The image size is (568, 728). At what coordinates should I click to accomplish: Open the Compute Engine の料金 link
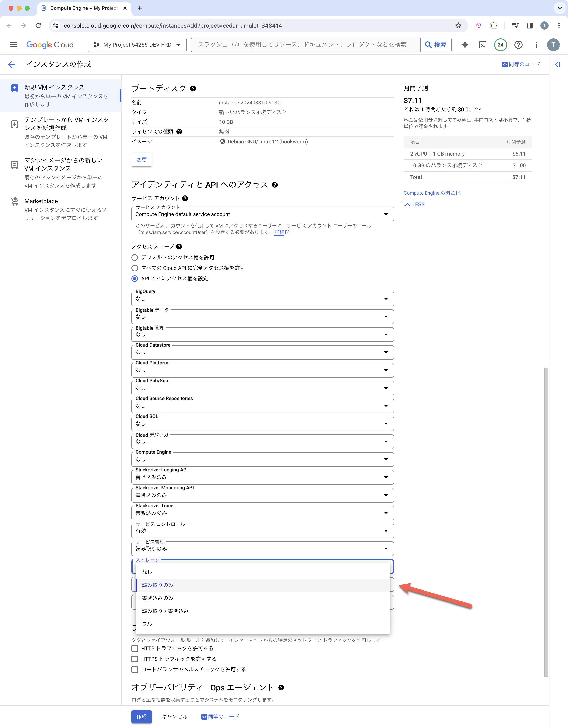[429, 193]
